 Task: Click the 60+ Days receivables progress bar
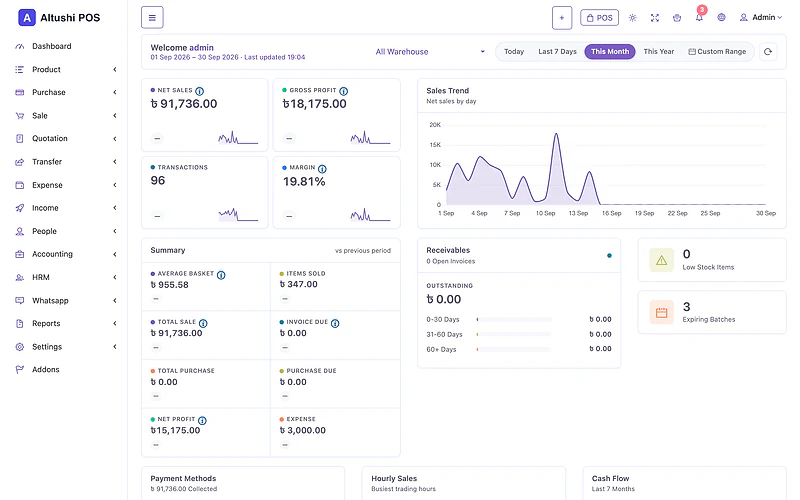coord(514,349)
